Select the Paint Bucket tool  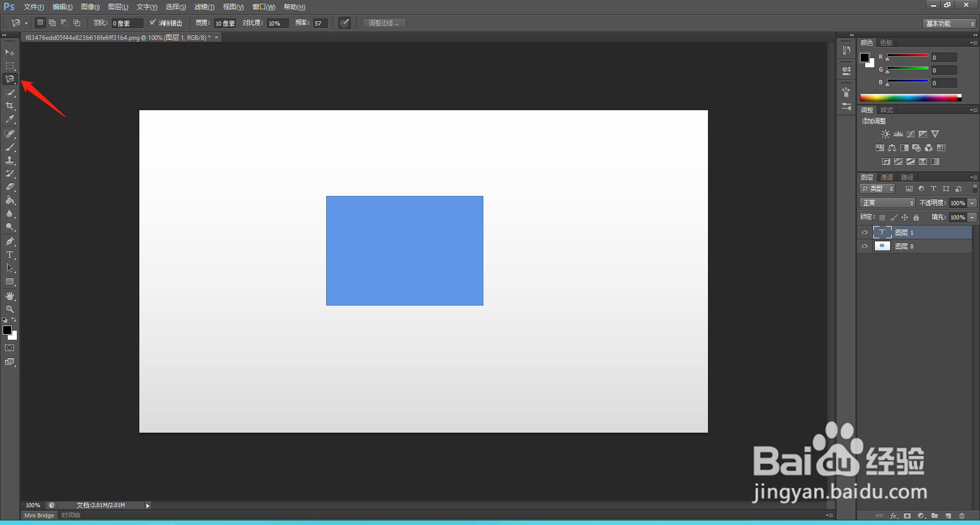10,200
